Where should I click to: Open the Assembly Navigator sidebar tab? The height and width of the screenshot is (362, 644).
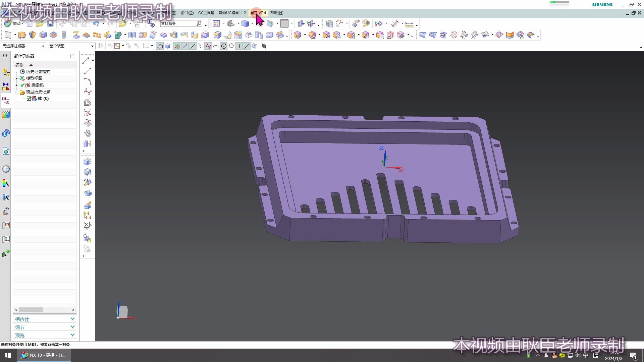click(6, 72)
